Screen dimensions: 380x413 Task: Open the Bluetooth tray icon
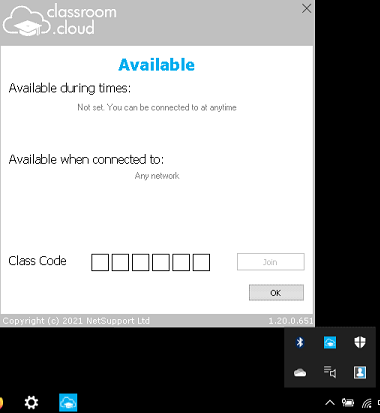[x=300, y=342]
